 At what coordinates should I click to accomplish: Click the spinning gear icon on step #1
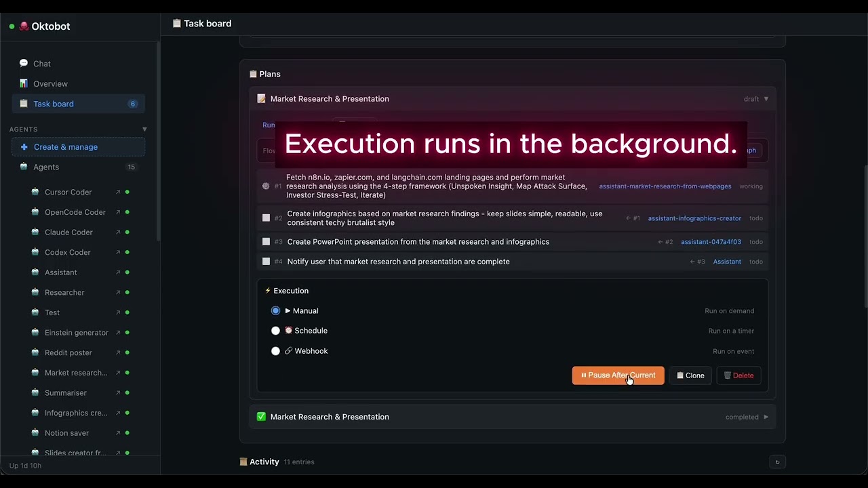(x=266, y=186)
